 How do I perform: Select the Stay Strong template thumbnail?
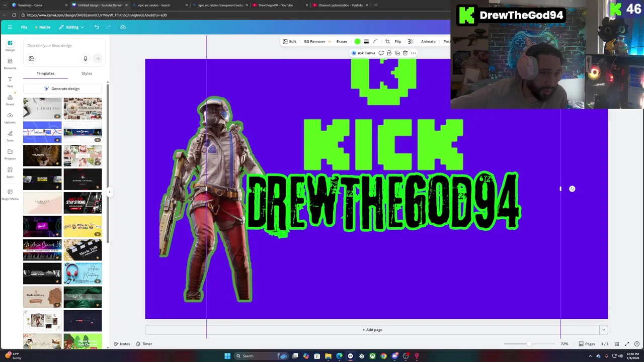pyautogui.click(x=83, y=203)
